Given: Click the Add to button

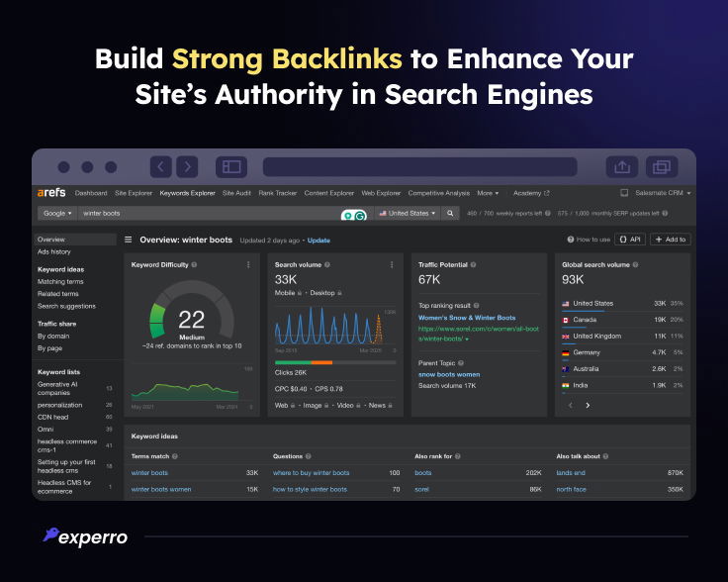Looking at the screenshot, I should [671, 240].
